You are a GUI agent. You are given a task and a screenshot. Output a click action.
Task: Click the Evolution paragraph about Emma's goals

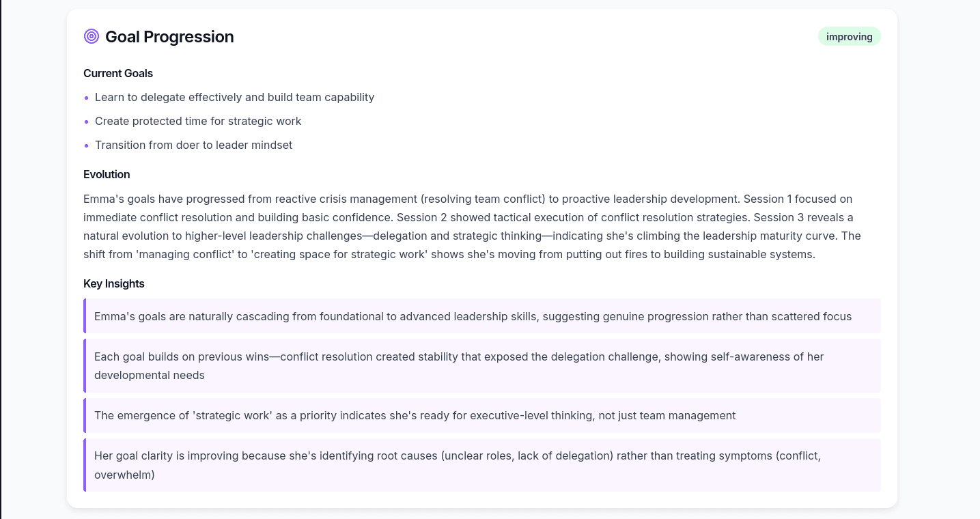coord(471,227)
